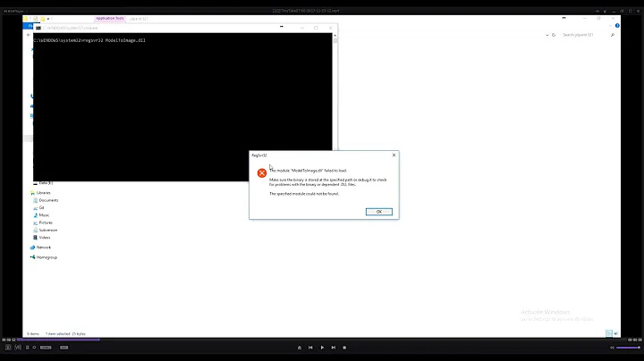Screen dimensions: 644x361
Task: Select the Data (E:) drive
Action: (47, 182)
